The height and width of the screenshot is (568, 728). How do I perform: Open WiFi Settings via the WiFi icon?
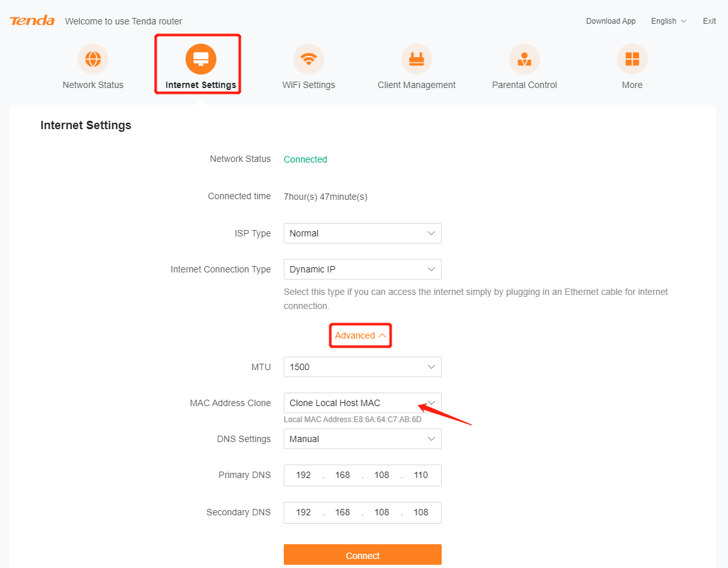click(309, 60)
